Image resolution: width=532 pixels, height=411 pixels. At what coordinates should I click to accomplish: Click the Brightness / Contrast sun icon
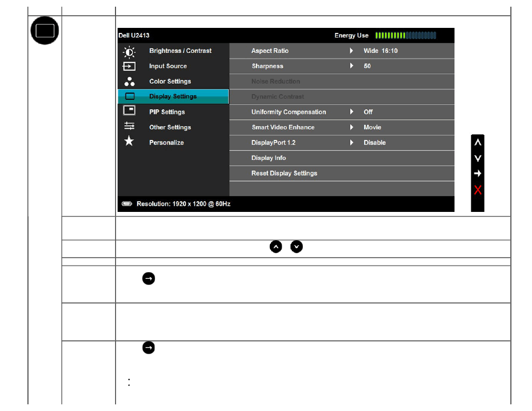pyautogui.click(x=129, y=51)
